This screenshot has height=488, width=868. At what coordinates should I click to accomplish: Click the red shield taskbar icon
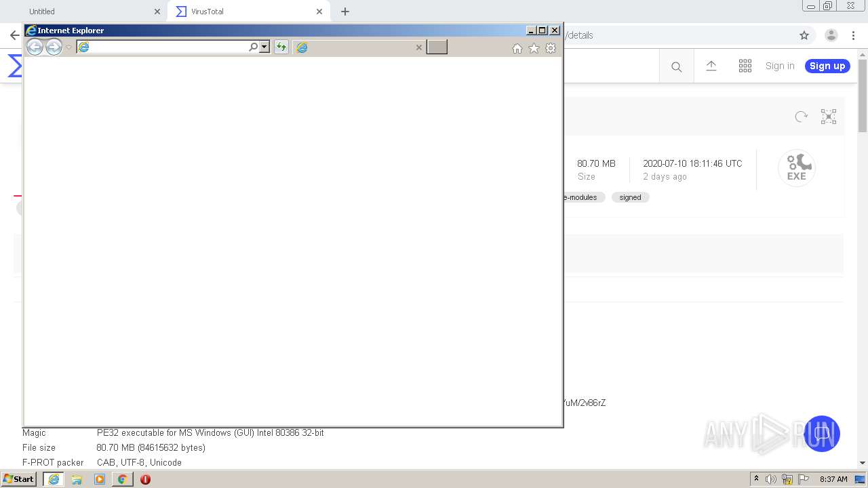click(145, 479)
